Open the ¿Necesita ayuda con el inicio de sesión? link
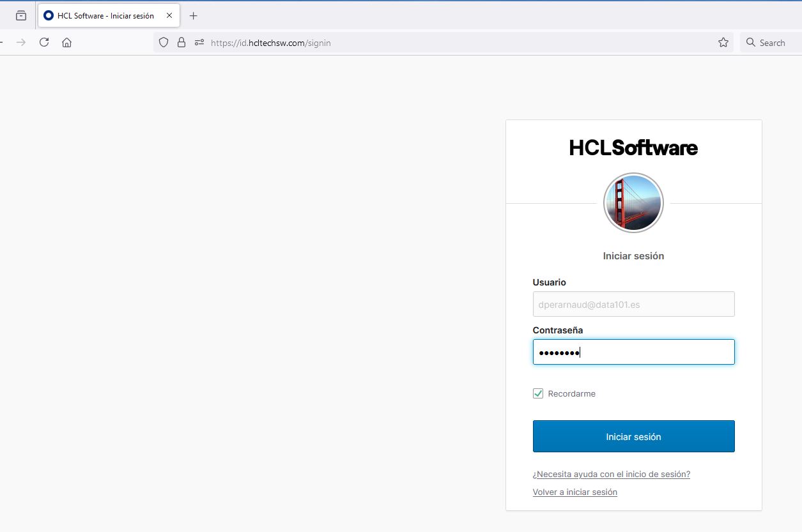The image size is (802, 532). click(x=611, y=474)
